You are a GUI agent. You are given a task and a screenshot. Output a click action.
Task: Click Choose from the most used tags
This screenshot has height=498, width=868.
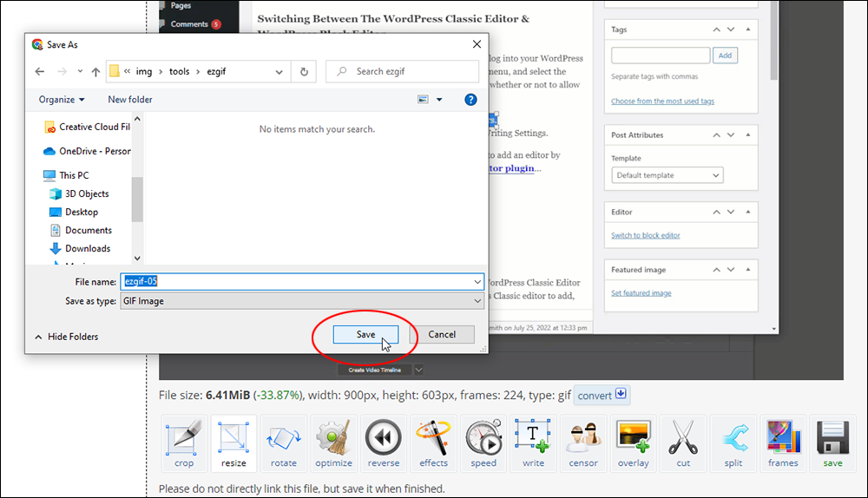pos(662,102)
